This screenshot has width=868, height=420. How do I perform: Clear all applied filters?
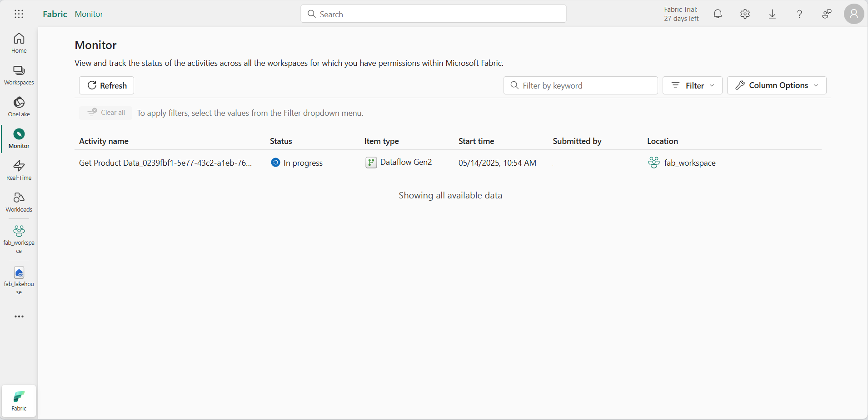[x=106, y=113]
